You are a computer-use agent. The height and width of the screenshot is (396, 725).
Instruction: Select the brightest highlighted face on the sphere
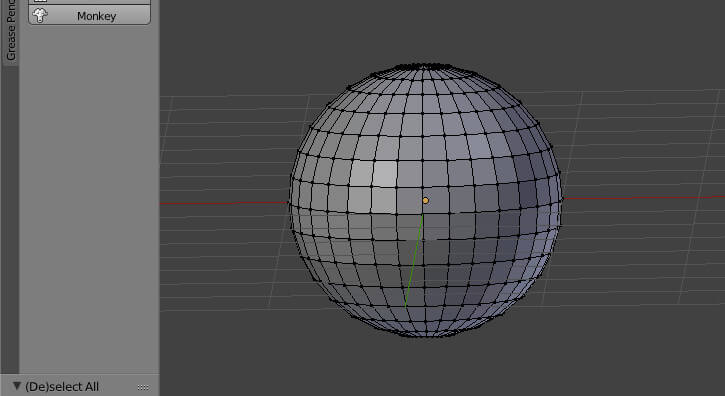(385, 173)
